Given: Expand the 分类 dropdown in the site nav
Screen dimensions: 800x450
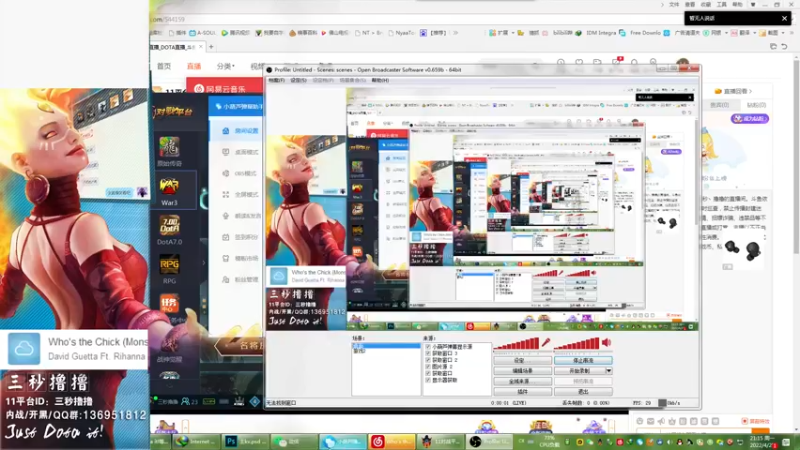Looking at the screenshot, I should click(x=226, y=66).
